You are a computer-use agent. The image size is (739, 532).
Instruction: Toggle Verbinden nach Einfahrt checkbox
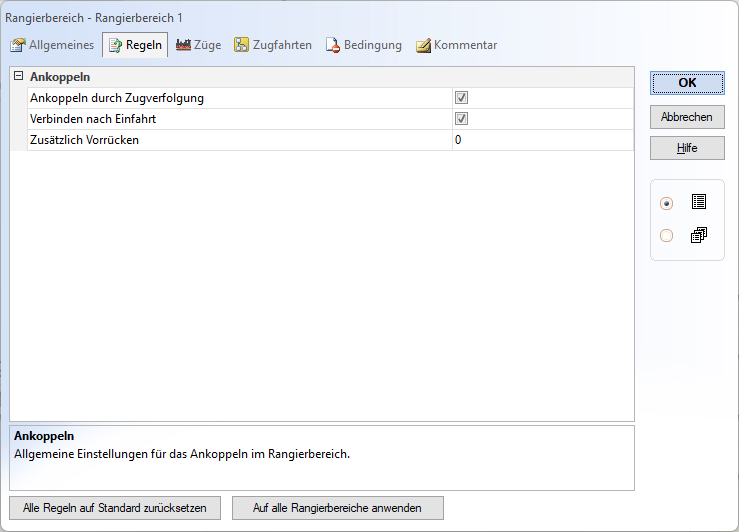pyautogui.click(x=462, y=119)
